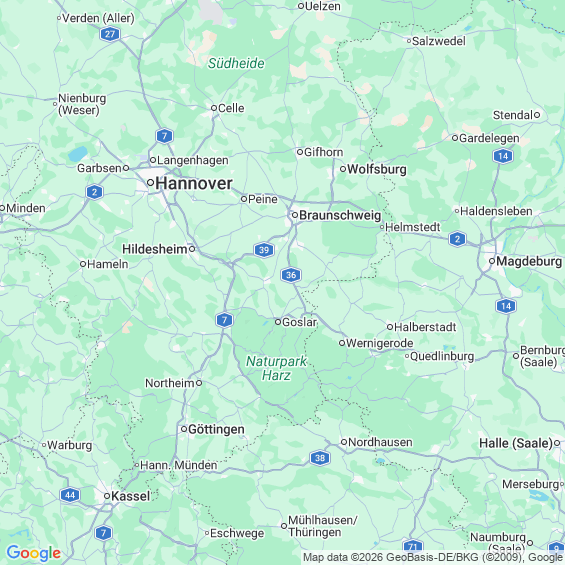Click the A39 highway shield near Braunschweig
This screenshot has width=565, height=565.
tap(264, 250)
